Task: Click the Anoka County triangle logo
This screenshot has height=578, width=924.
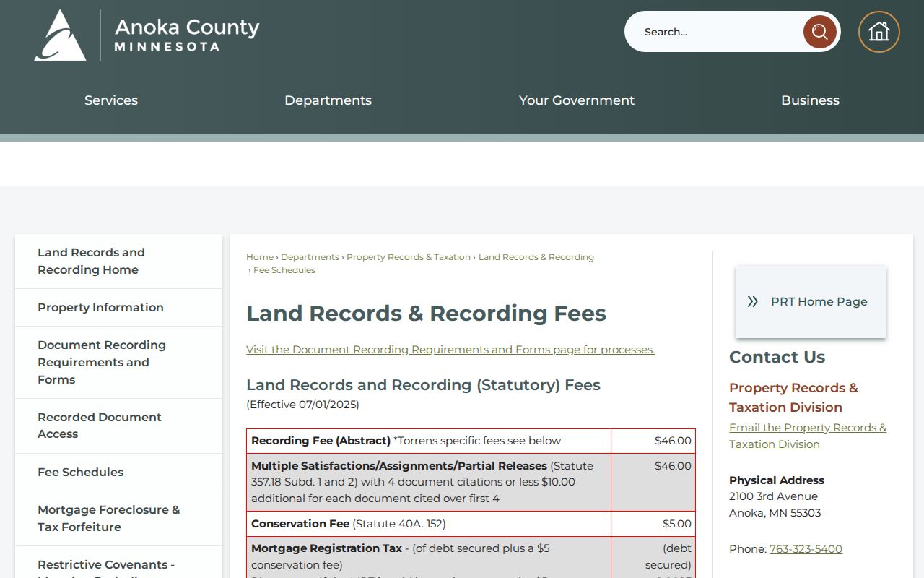Action: pos(61,35)
